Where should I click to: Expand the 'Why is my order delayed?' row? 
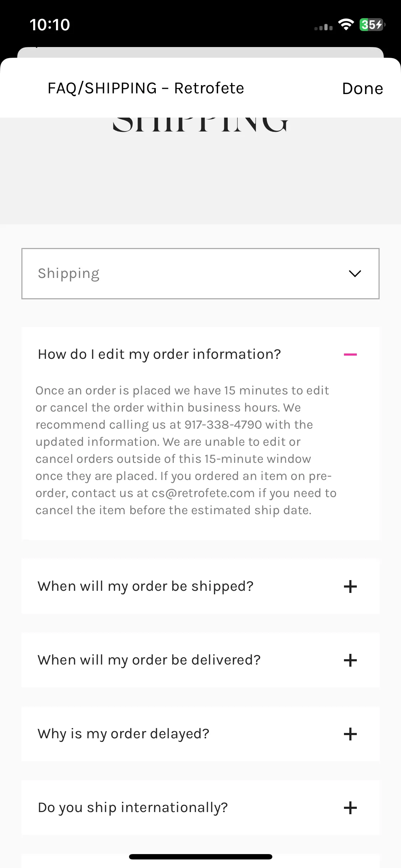tap(200, 734)
